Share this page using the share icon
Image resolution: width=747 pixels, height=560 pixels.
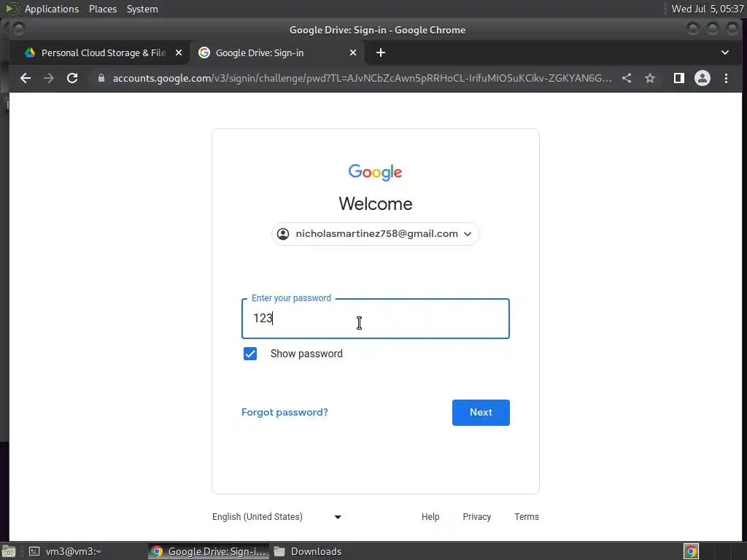(627, 78)
